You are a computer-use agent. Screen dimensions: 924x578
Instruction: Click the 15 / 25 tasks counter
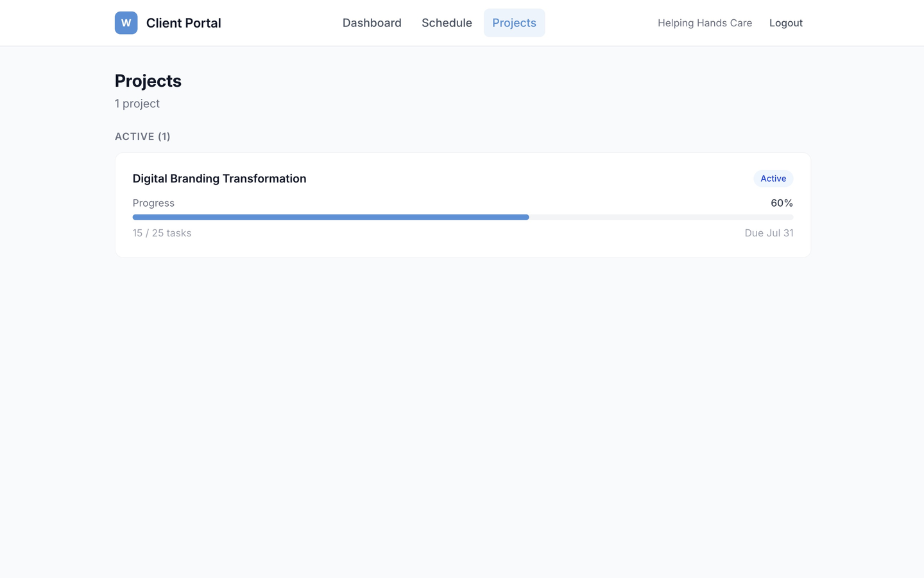(162, 233)
